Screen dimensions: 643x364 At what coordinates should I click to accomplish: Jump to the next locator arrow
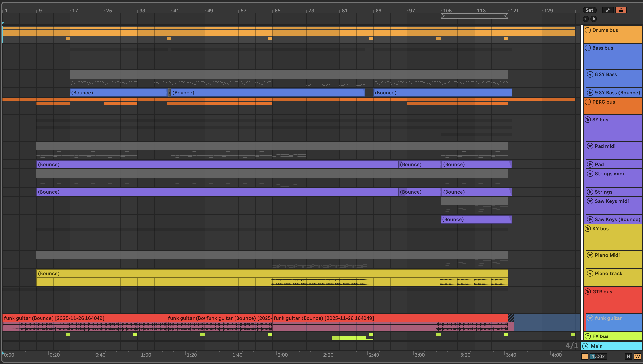tap(593, 19)
